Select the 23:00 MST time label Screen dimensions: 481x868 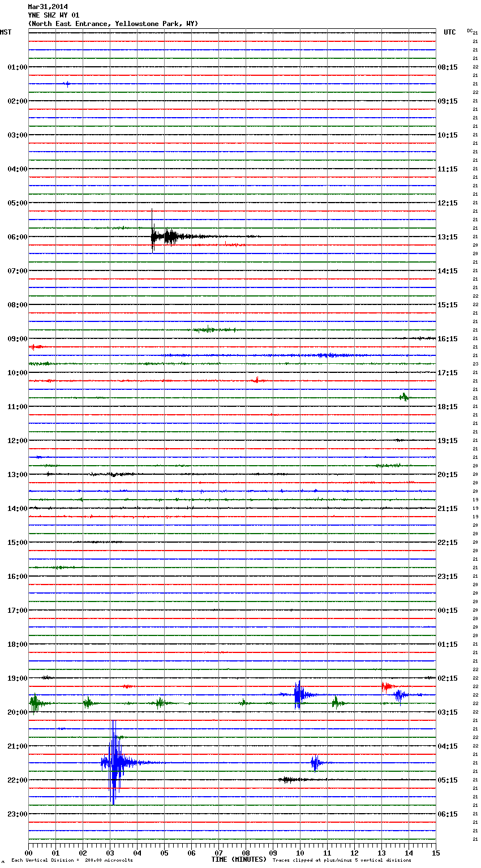18,814
